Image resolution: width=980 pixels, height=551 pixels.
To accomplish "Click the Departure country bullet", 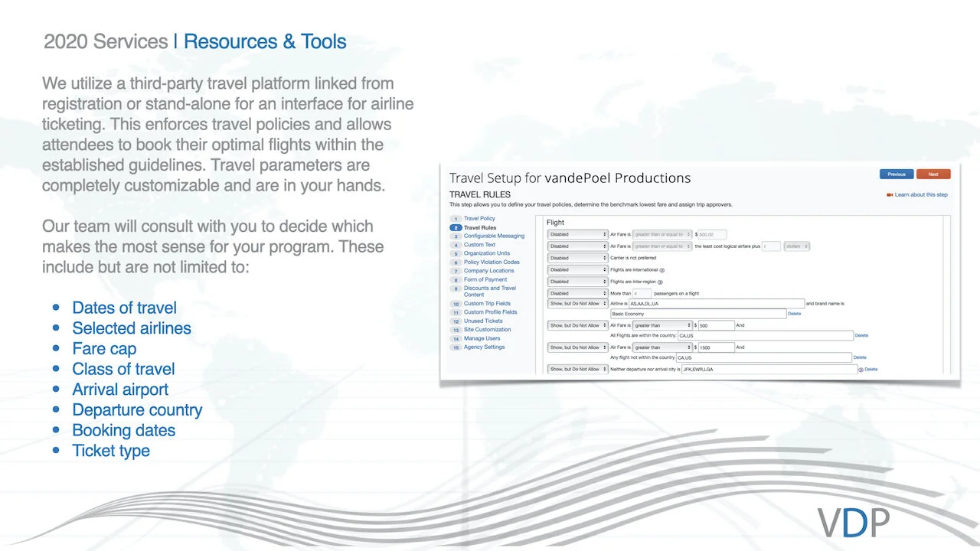I will 137,410.
